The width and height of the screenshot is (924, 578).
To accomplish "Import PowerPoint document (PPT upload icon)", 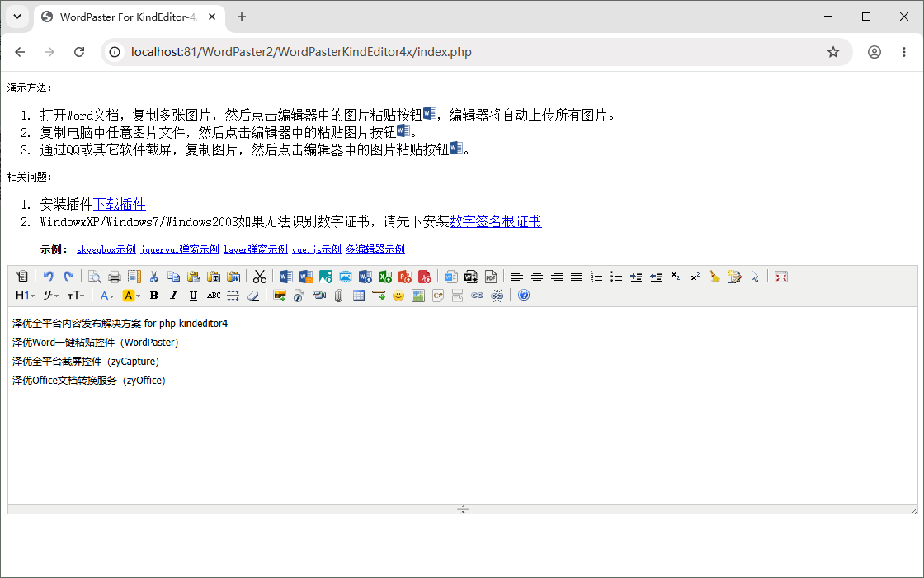I will [405, 277].
